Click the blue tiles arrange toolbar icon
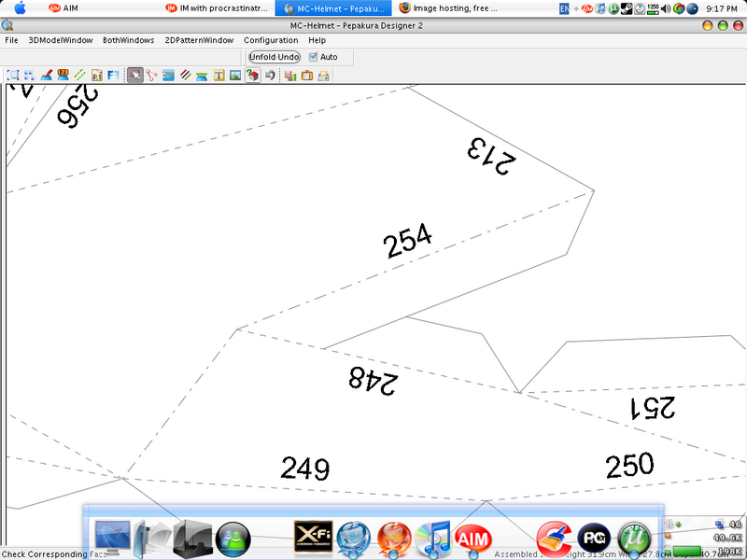Image resolution: width=747 pixels, height=560 pixels. 30,75
